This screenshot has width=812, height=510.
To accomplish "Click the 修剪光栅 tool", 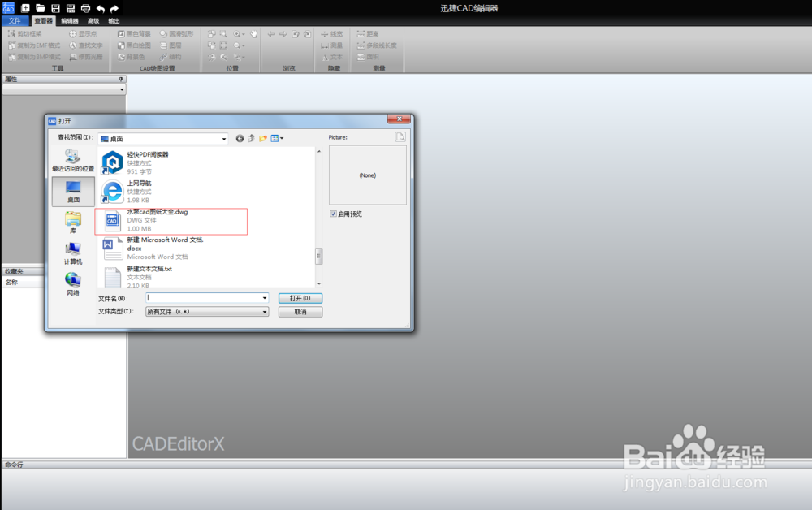I will pos(86,57).
